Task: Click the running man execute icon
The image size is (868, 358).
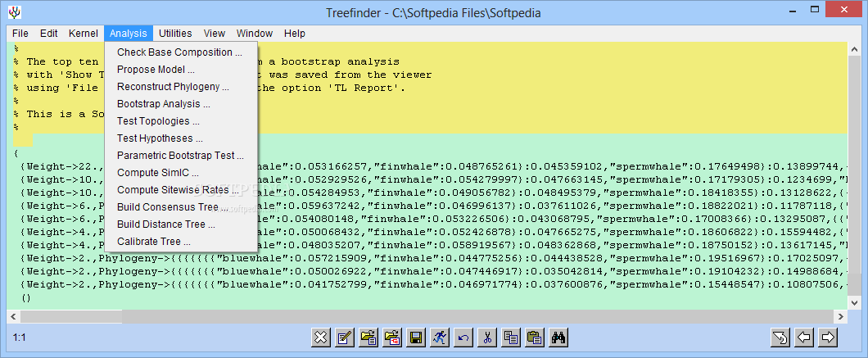Action: click(x=440, y=337)
